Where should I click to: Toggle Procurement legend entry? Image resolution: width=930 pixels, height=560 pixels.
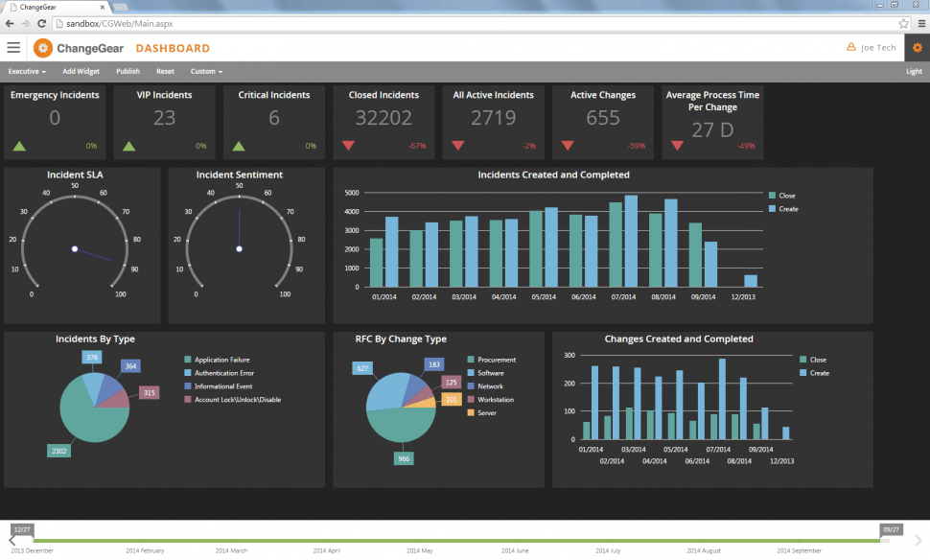492,360
